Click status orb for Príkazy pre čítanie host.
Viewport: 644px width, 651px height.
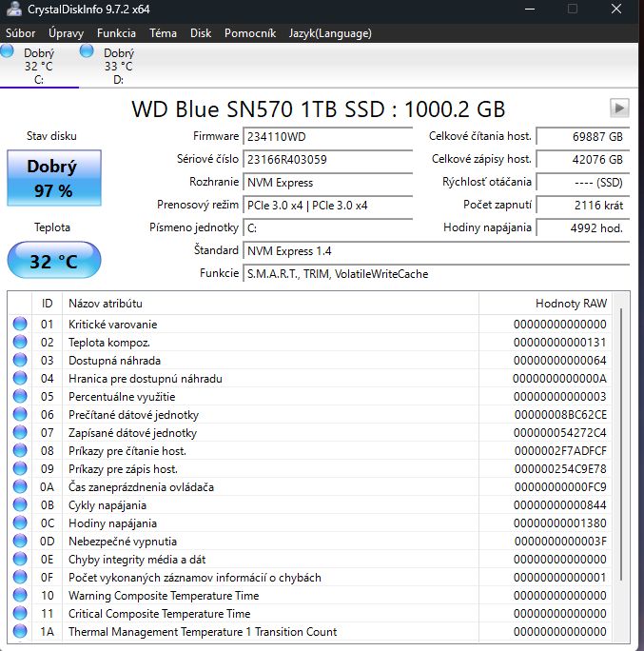click(x=20, y=450)
